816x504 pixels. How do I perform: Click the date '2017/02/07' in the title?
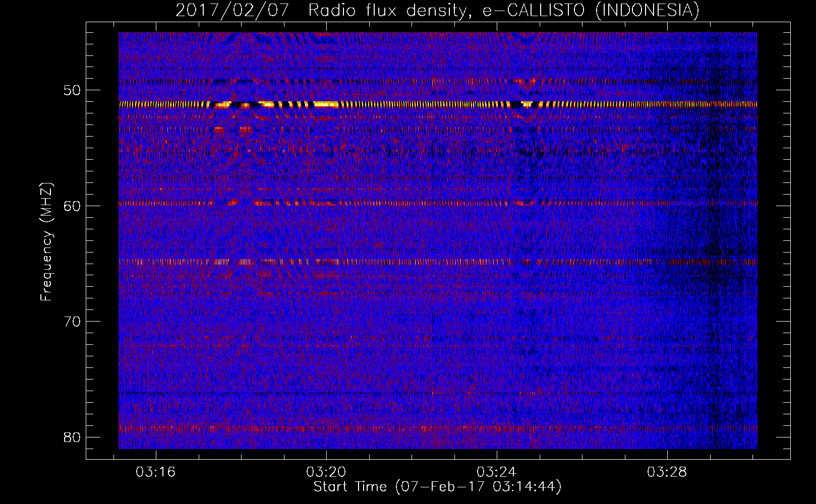click(232, 10)
